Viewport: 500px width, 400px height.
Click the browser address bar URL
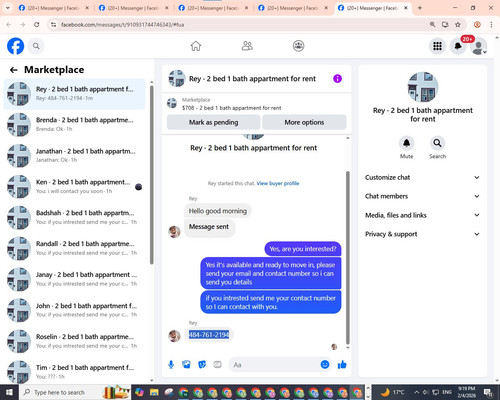coord(122,25)
